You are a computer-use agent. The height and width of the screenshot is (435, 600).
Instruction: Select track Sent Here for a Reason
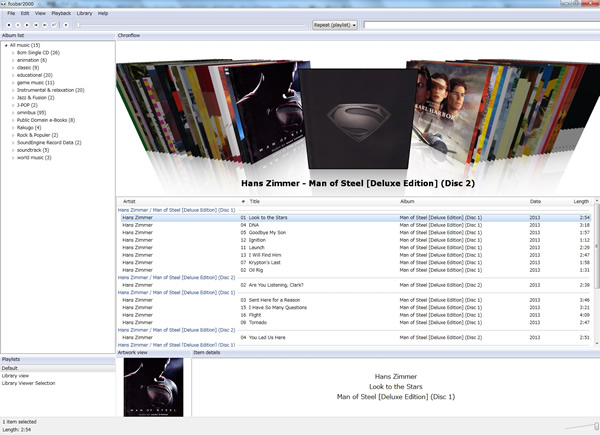coord(356,300)
